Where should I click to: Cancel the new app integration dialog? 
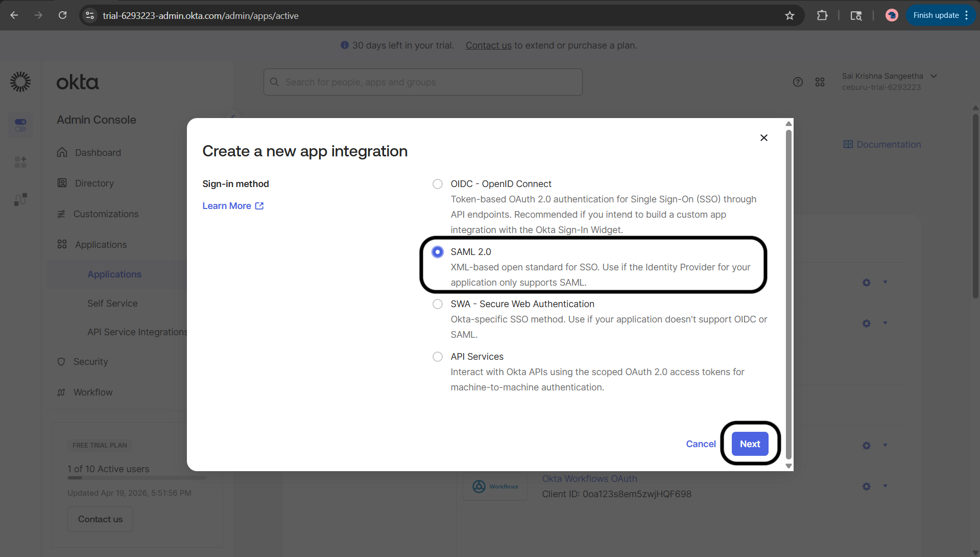pos(701,444)
